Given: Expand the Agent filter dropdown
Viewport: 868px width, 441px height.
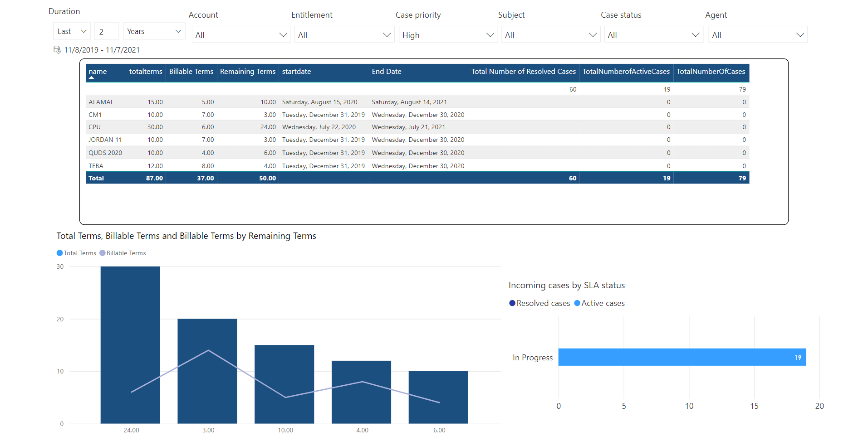Looking at the screenshot, I should (x=758, y=35).
